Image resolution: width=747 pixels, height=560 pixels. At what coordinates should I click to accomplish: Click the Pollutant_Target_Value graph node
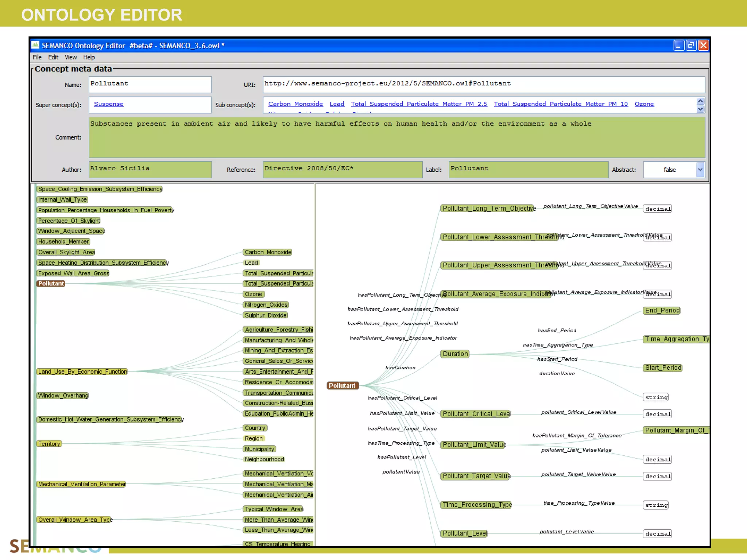[476, 476]
